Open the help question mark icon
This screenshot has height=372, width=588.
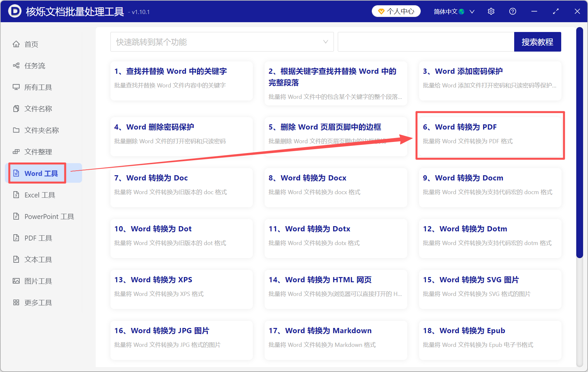(x=513, y=11)
